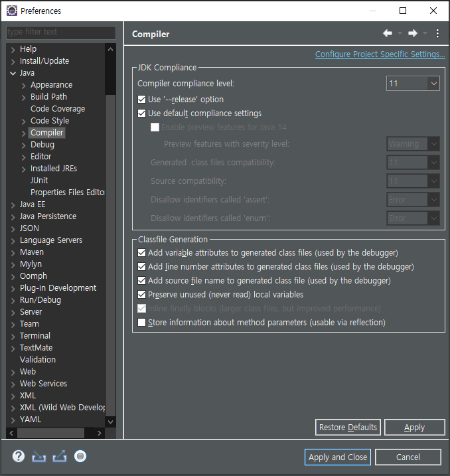Click the Apply button
This screenshot has height=476, width=450.
pos(415,427)
